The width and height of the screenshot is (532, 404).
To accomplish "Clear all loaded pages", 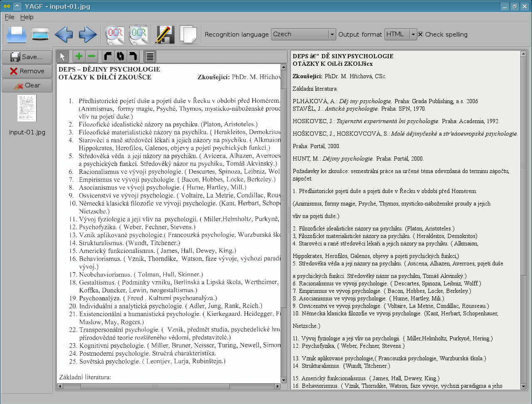I will pyautogui.click(x=27, y=85).
